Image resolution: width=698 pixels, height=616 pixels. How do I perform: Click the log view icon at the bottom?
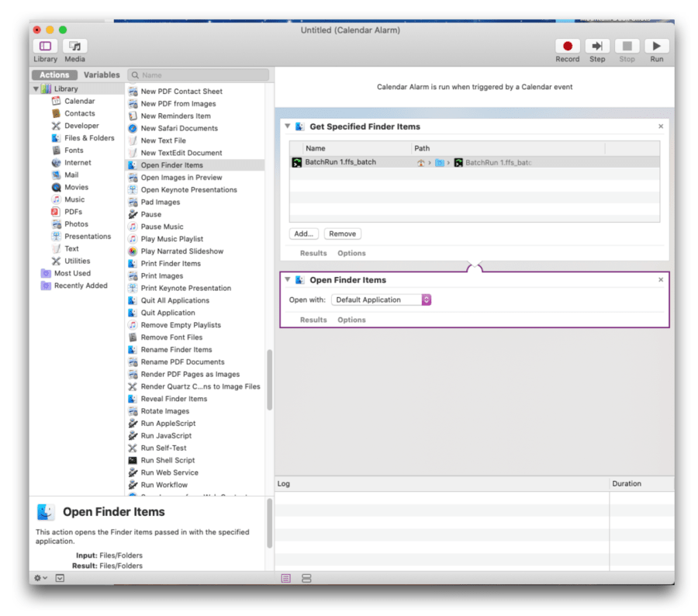[285, 578]
